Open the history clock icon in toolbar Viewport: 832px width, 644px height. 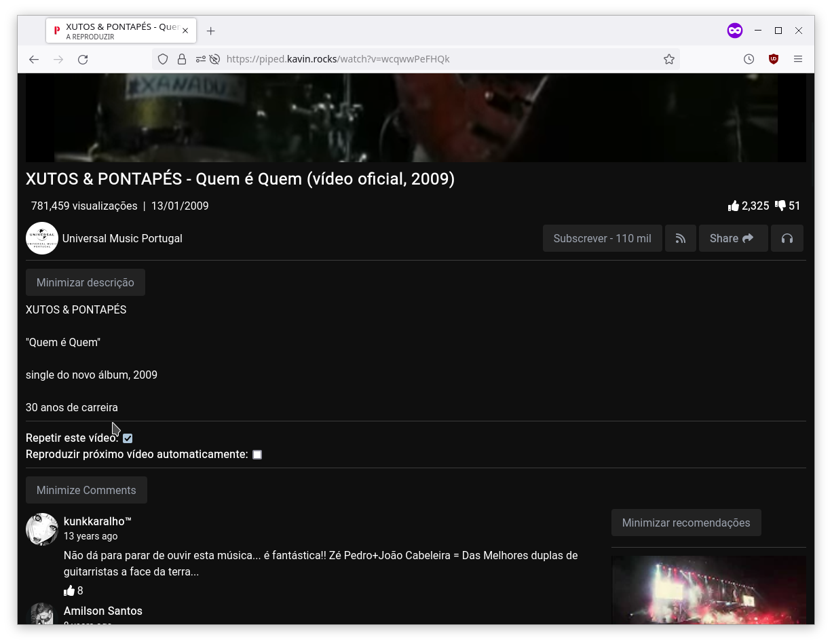[749, 59]
